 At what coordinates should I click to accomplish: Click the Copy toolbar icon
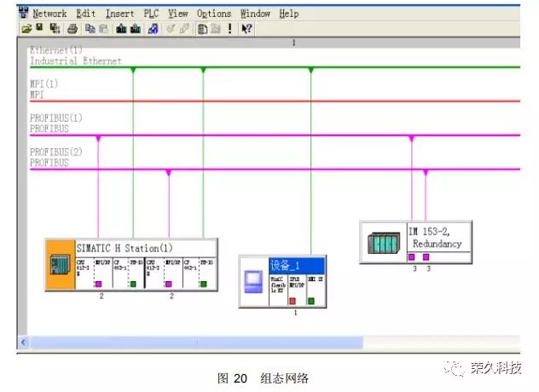tap(90, 28)
